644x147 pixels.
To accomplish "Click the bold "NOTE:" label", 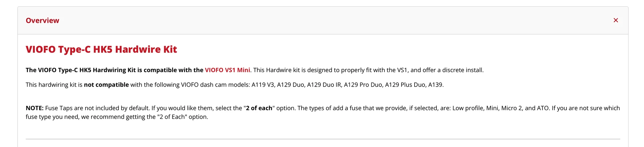I will [x=35, y=108].
